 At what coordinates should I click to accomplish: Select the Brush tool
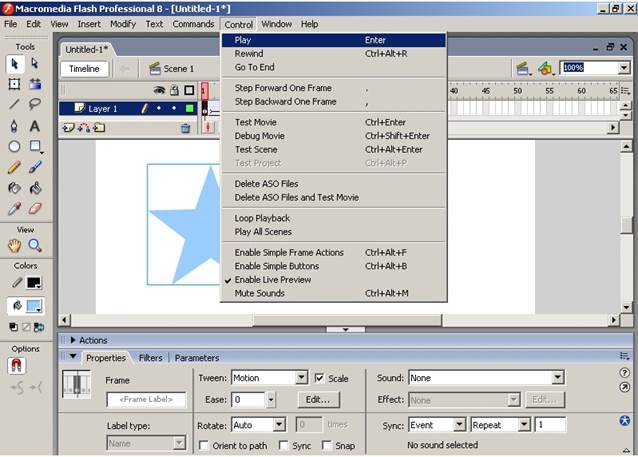(35, 167)
